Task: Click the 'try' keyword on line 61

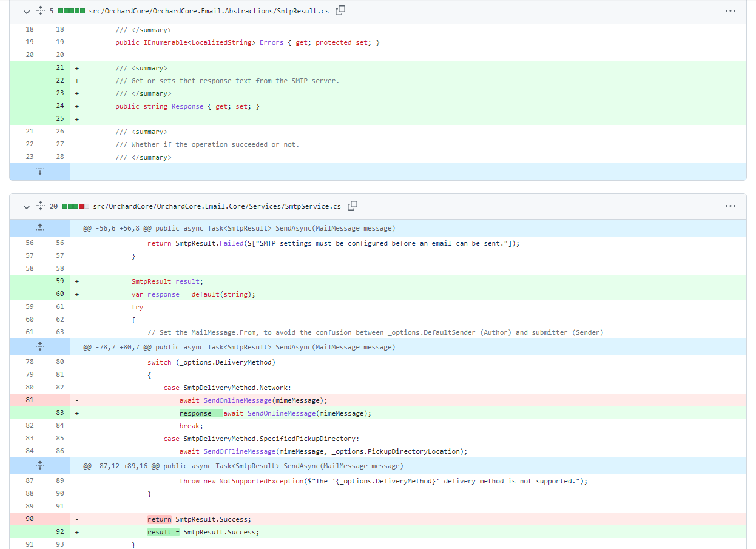Action: click(x=137, y=307)
